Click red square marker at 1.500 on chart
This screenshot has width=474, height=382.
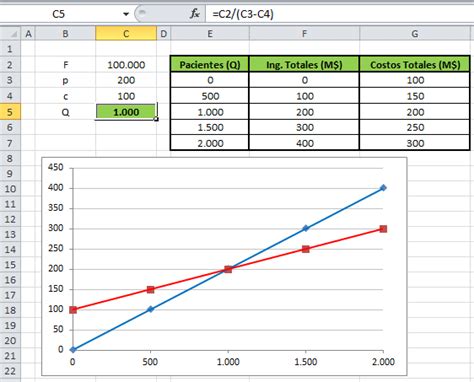point(306,249)
